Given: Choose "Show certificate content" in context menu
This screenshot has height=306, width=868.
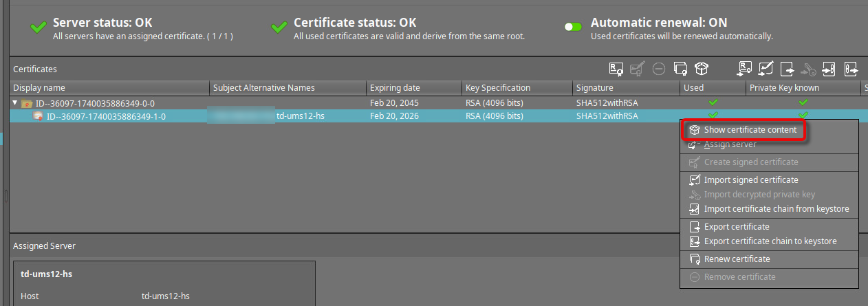Looking at the screenshot, I should pyautogui.click(x=750, y=130).
